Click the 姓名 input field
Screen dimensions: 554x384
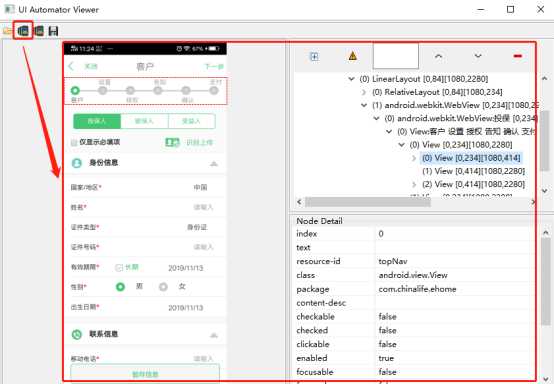[x=204, y=207]
